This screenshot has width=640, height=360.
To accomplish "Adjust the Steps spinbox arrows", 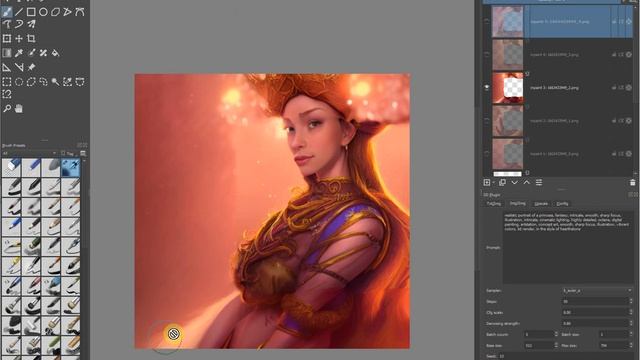I will 631,302.
